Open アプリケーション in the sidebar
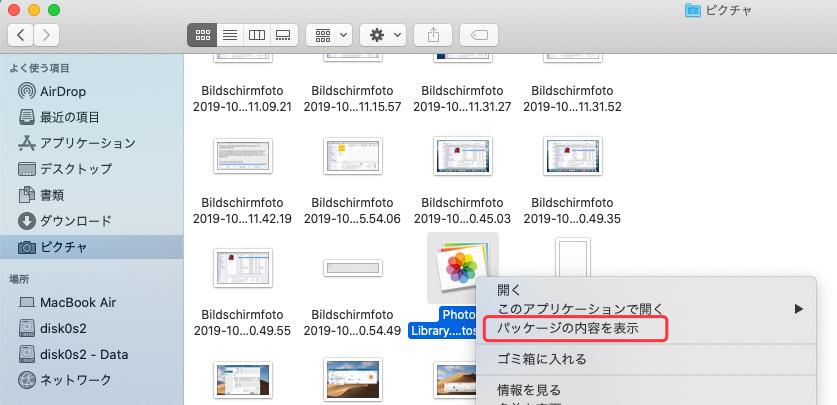 click(x=87, y=143)
